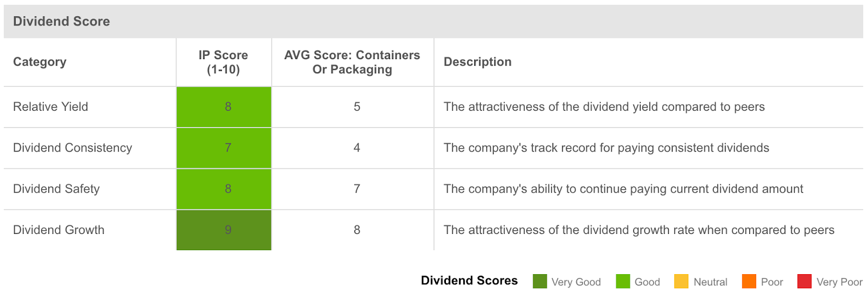Select the Dividend Consistency score cell showing 7
Image resolution: width=868 pixels, height=298 pixels.
point(224,148)
